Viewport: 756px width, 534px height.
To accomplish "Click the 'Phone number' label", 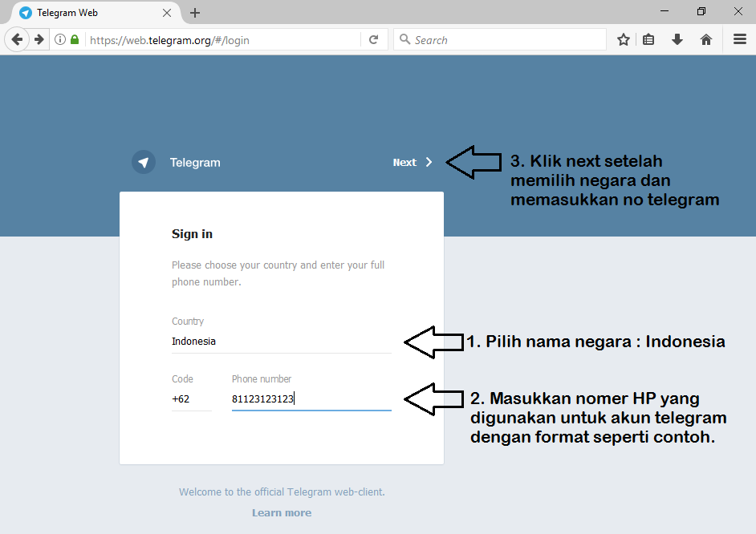I will coord(262,379).
